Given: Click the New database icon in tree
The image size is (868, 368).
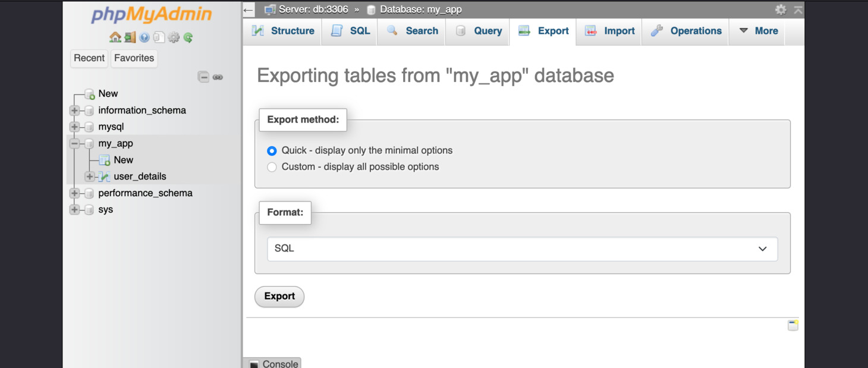Looking at the screenshot, I should (90, 94).
